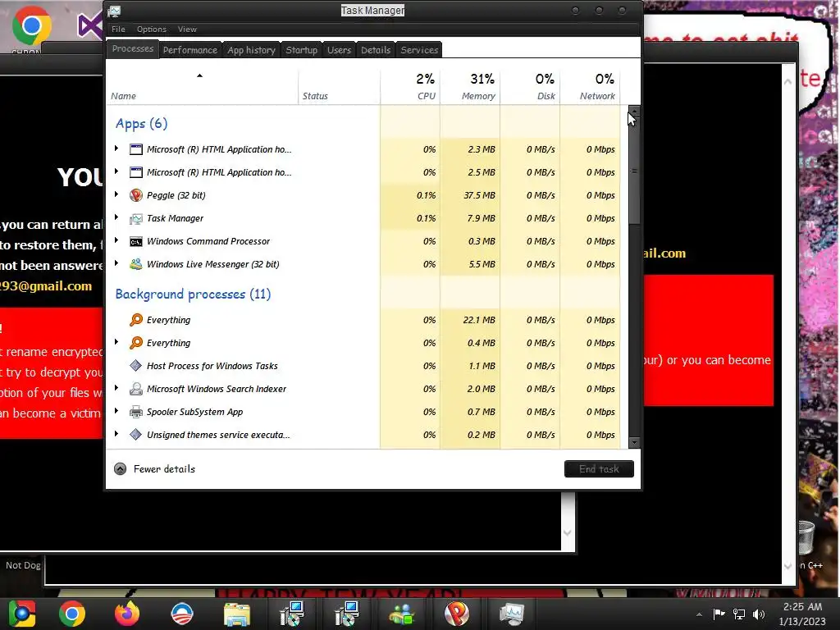This screenshot has width=840, height=630.
Task: Open the Chrome desktop shortcut
Action: [x=30, y=27]
